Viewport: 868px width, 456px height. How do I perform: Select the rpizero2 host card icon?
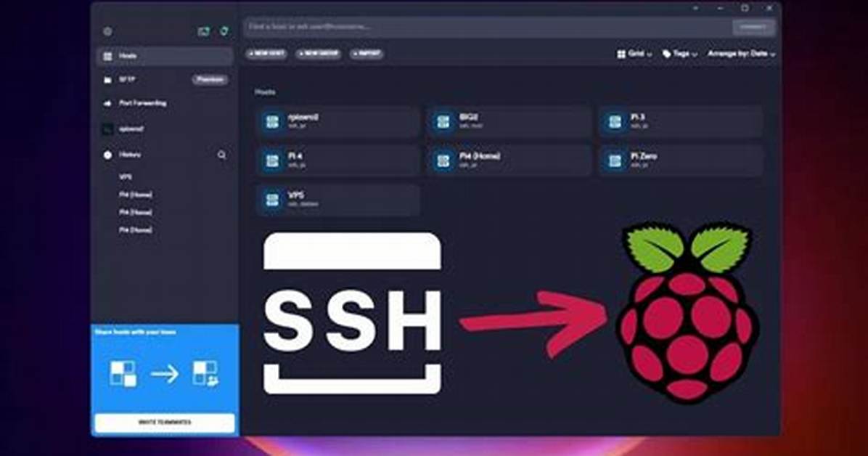[x=272, y=121]
